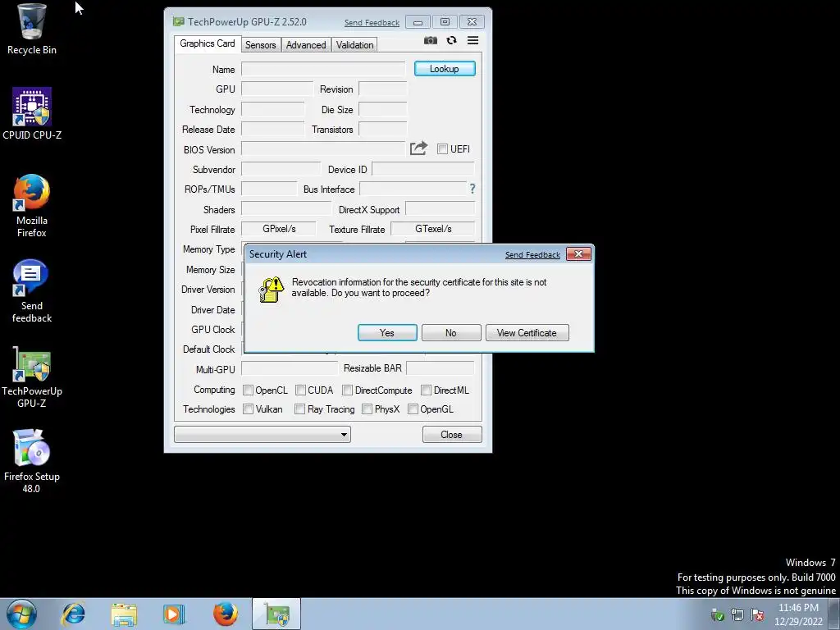Screen dimensions: 840x630
Task: Select Send feedback desktop shortcut
Action: pyautogui.click(x=32, y=291)
